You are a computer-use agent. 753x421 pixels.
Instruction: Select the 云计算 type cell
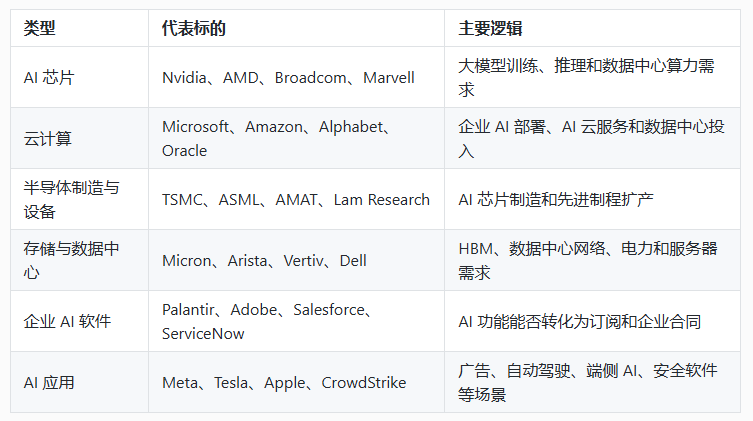(79, 138)
